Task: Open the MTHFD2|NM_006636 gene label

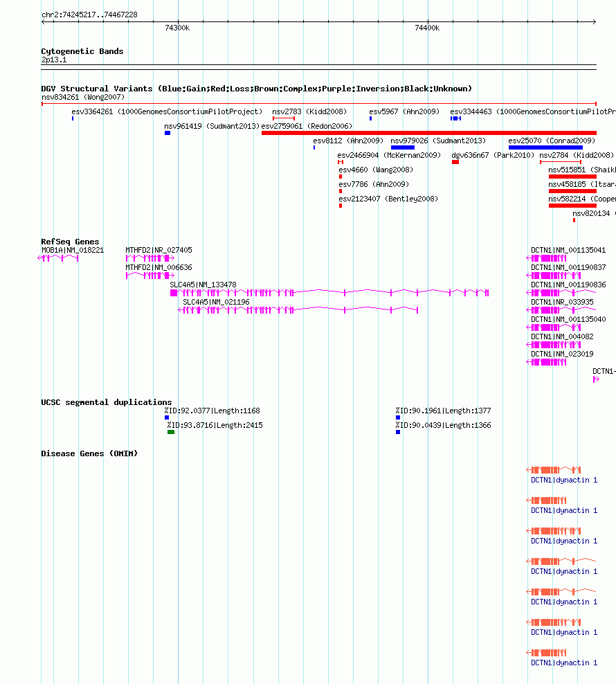Action: tap(158, 267)
